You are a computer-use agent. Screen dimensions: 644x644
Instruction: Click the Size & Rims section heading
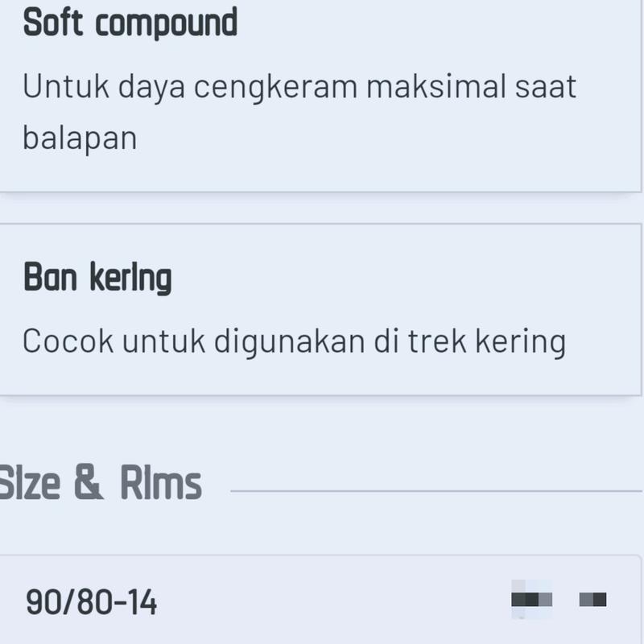pyautogui.click(x=101, y=485)
